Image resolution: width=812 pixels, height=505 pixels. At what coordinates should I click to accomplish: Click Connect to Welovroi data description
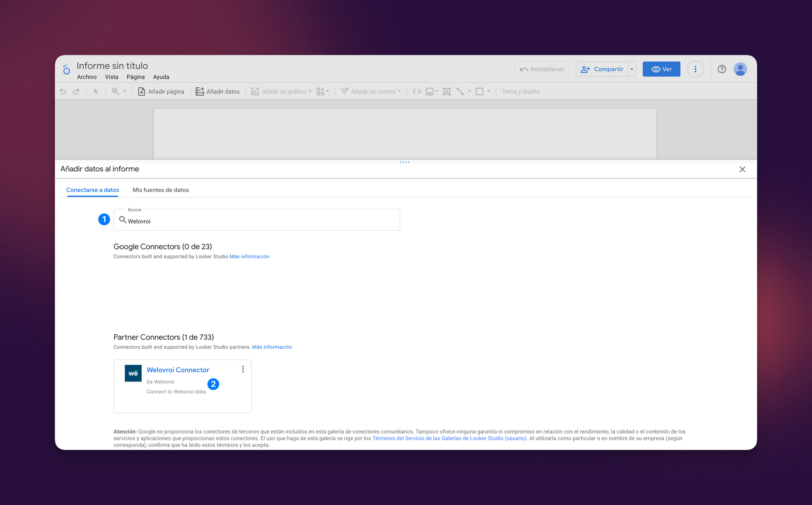[x=177, y=392]
